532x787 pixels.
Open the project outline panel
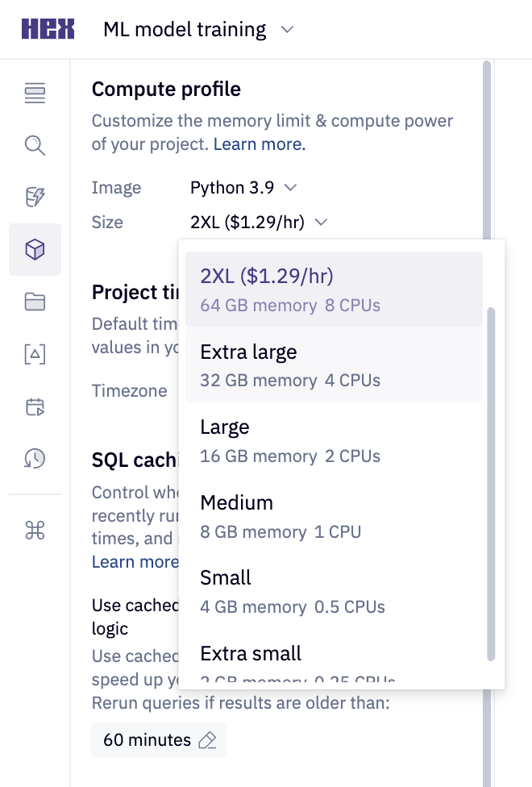click(35, 94)
